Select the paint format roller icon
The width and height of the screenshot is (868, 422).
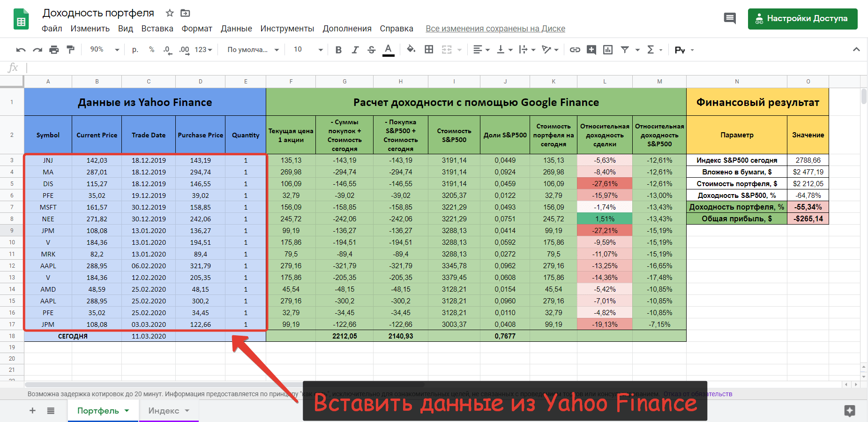coord(71,50)
